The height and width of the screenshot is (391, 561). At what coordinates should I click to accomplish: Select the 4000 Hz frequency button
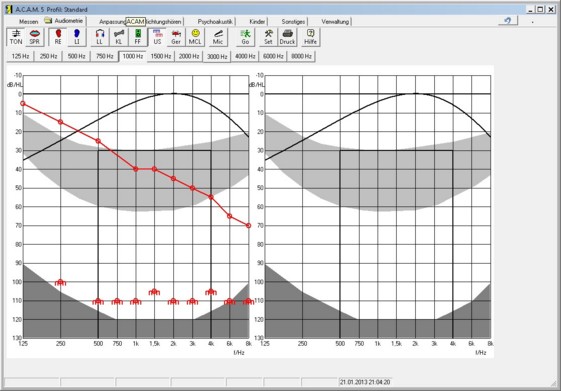pyautogui.click(x=245, y=56)
